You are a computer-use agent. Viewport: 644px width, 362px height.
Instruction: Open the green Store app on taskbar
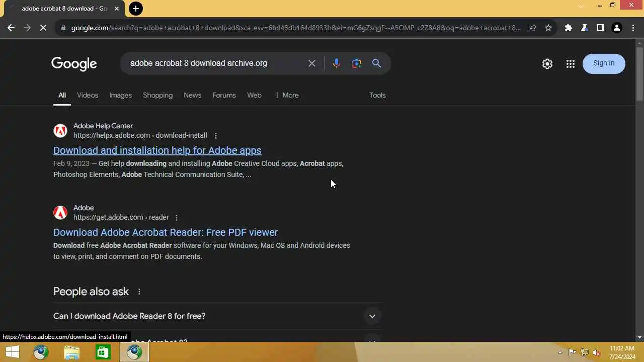tap(103, 352)
